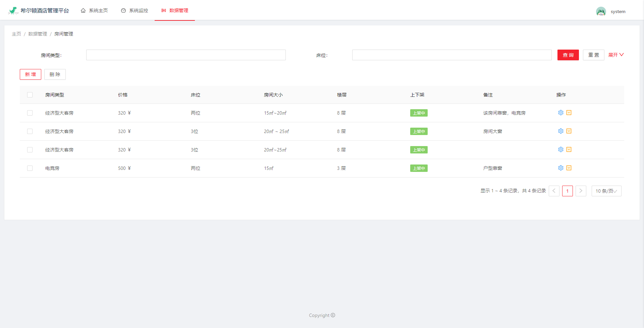Image resolution: width=644 pixels, height=328 pixels.
Task: Select the second 经济型大客房 row checkbox
Action: [30, 131]
